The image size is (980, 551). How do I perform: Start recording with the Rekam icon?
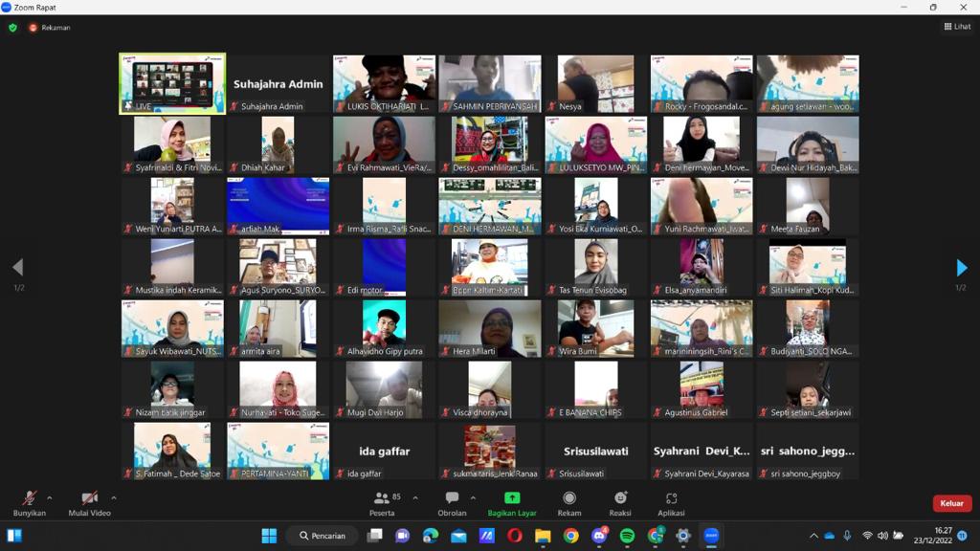click(x=569, y=502)
